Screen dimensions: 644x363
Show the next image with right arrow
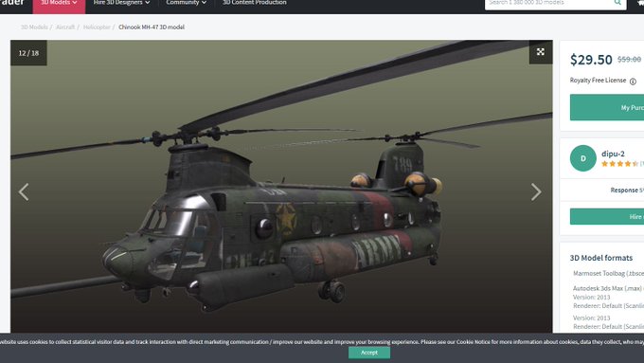[536, 192]
